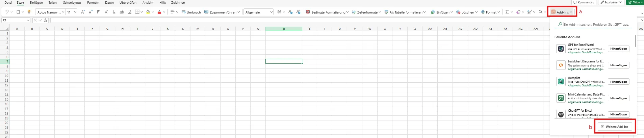Switch to the Seitenlayout tab
The image size is (644, 138).
(x=72, y=3)
